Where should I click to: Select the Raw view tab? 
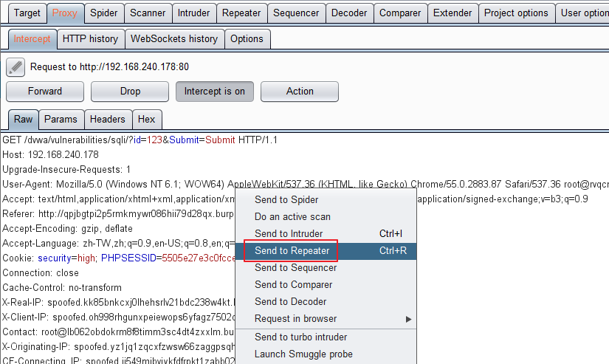24,120
